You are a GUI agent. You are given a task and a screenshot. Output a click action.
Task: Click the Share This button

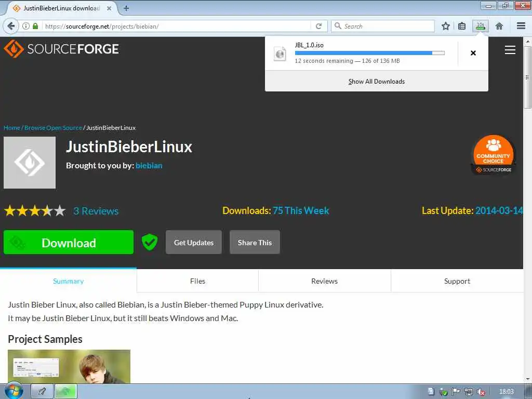pyautogui.click(x=255, y=242)
